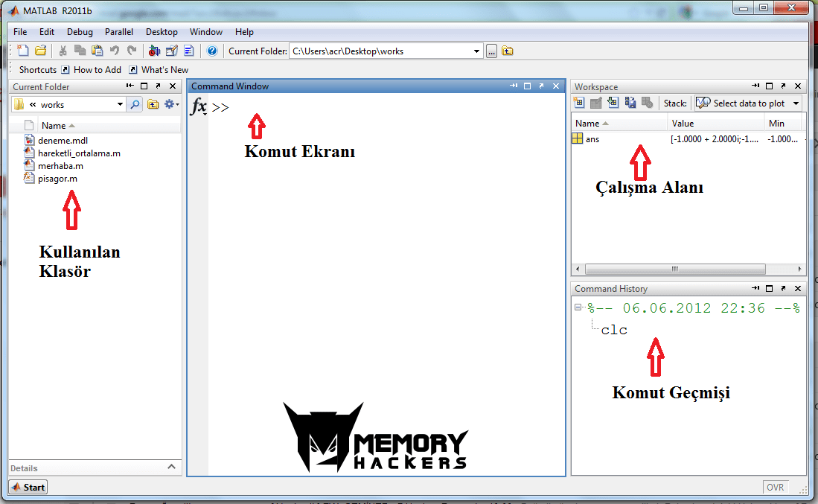The height and width of the screenshot is (504, 818).
Task: Select pisagor.m file
Action: click(x=57, y=179)
